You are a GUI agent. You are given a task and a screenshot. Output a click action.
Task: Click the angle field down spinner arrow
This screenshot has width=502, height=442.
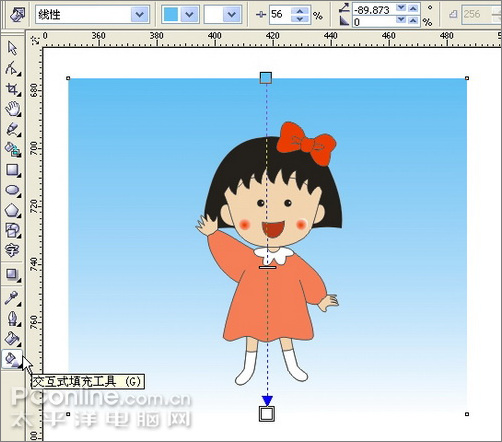click(x=402, y=8)
